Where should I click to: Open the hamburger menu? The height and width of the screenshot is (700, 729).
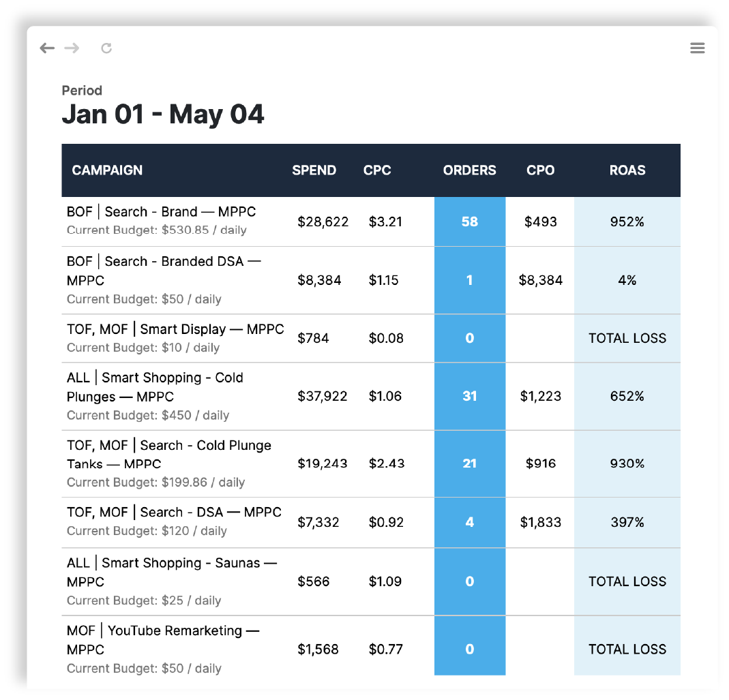(697, 48)
